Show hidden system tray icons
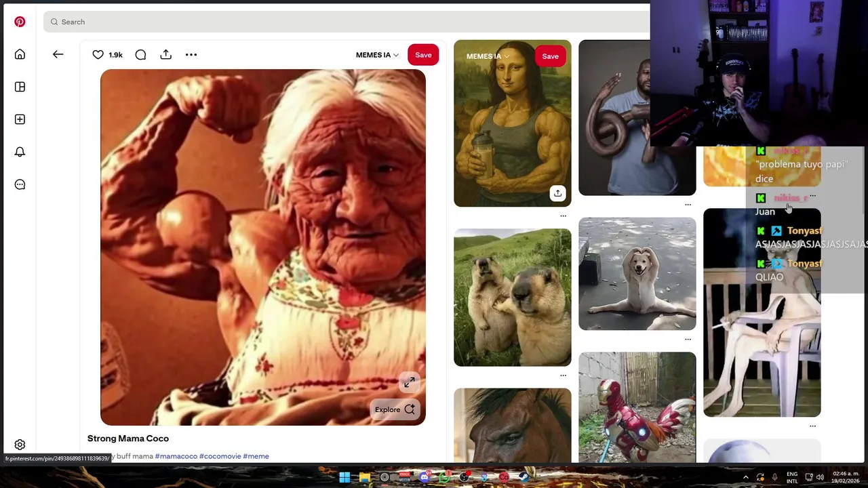868x488 pixels. 746,477
